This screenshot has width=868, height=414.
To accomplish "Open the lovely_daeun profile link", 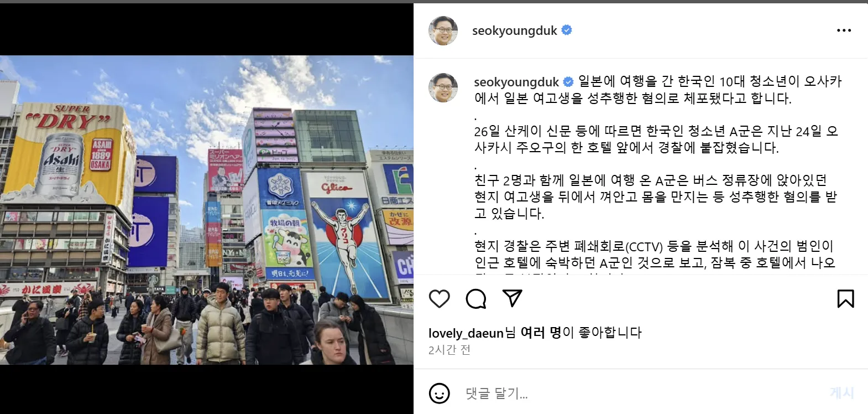I will click(466, 333).
